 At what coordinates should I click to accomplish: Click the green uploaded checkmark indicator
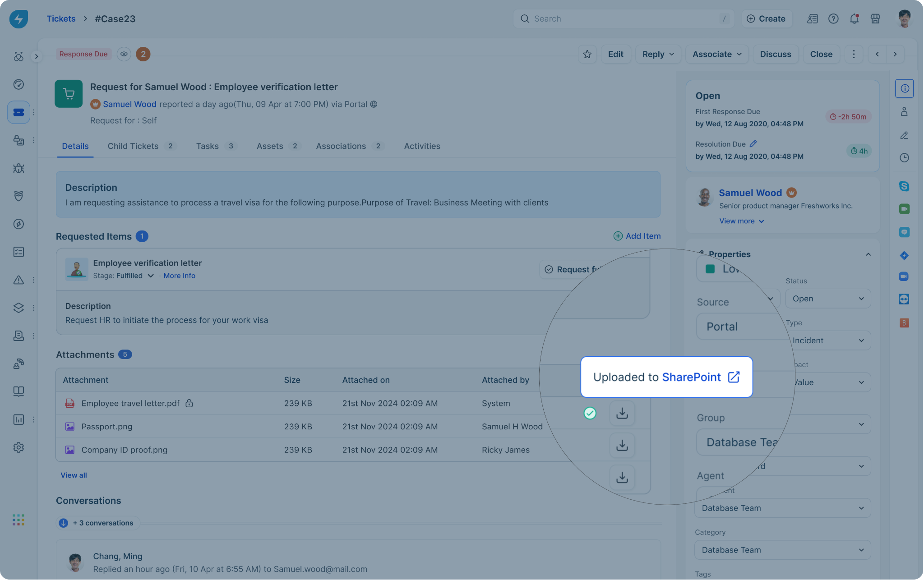[590, 413]
